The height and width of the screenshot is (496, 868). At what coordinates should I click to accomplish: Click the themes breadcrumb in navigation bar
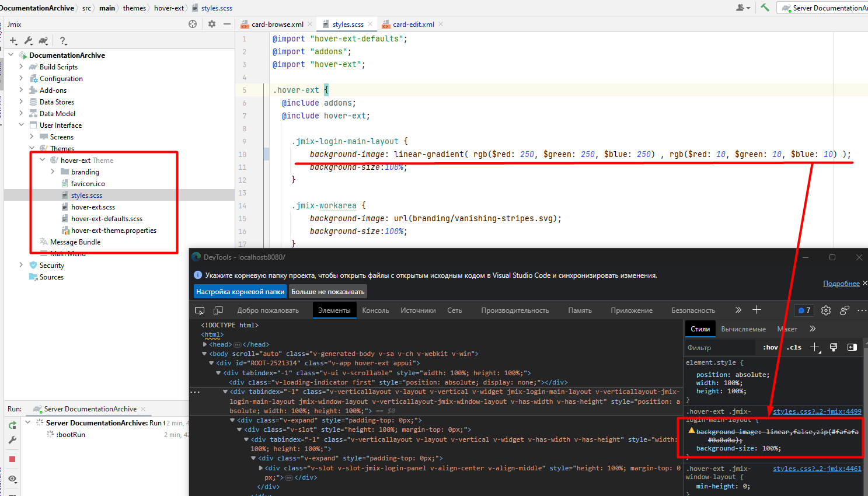pyautogui.click(x=134, y=8)
